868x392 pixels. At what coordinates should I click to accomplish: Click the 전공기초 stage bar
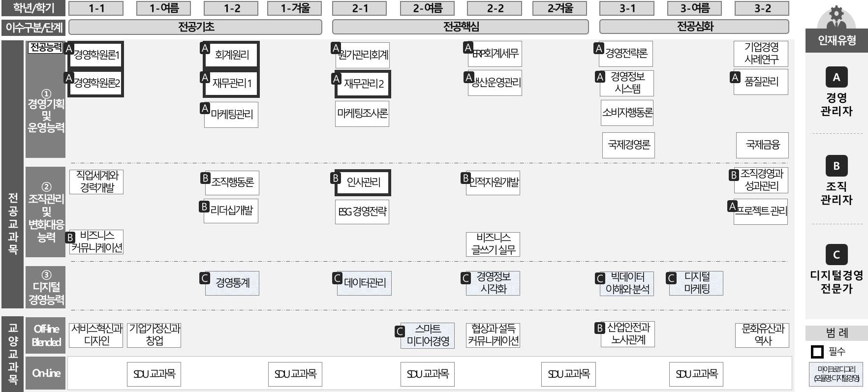[195, 27]
